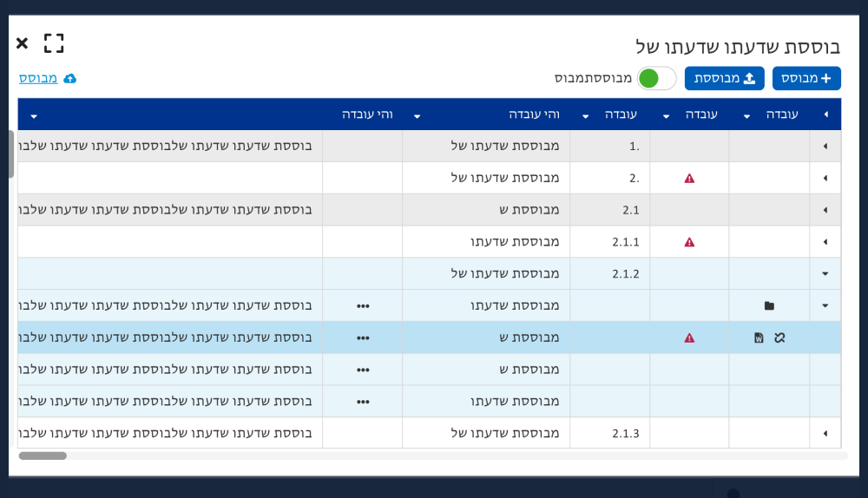Expand row numbered 2.1.3

825,433
